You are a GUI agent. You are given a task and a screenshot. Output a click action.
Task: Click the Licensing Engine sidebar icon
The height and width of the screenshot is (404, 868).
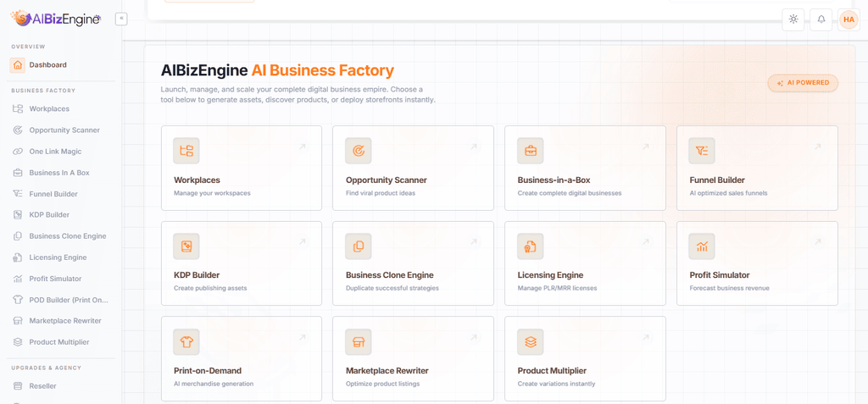[x=18, y=257]
